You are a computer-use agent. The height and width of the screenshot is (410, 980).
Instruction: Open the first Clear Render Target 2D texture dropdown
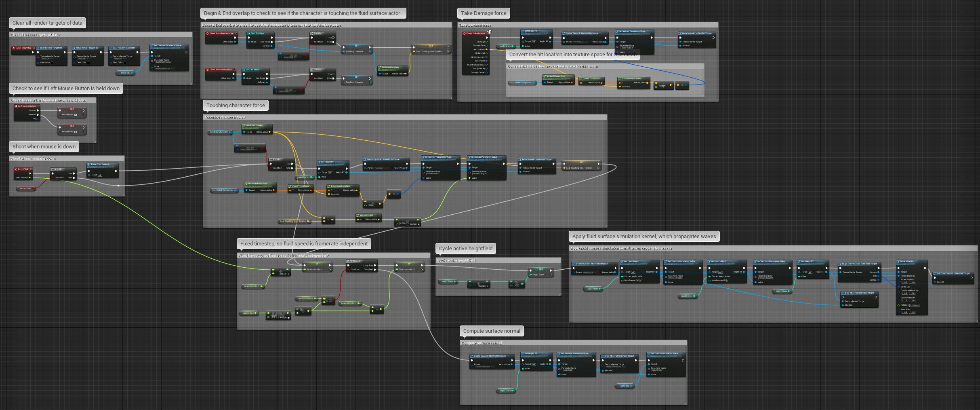click(46, 59)
